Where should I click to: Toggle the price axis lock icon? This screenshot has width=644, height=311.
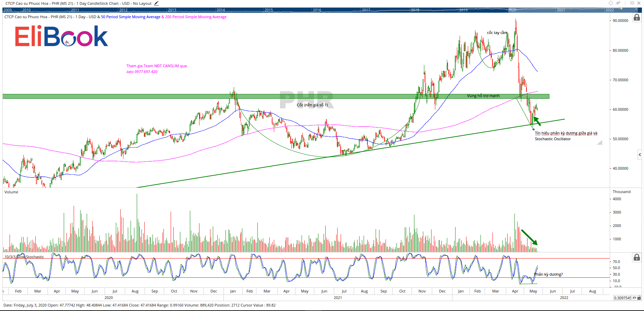tap(636, 17)
